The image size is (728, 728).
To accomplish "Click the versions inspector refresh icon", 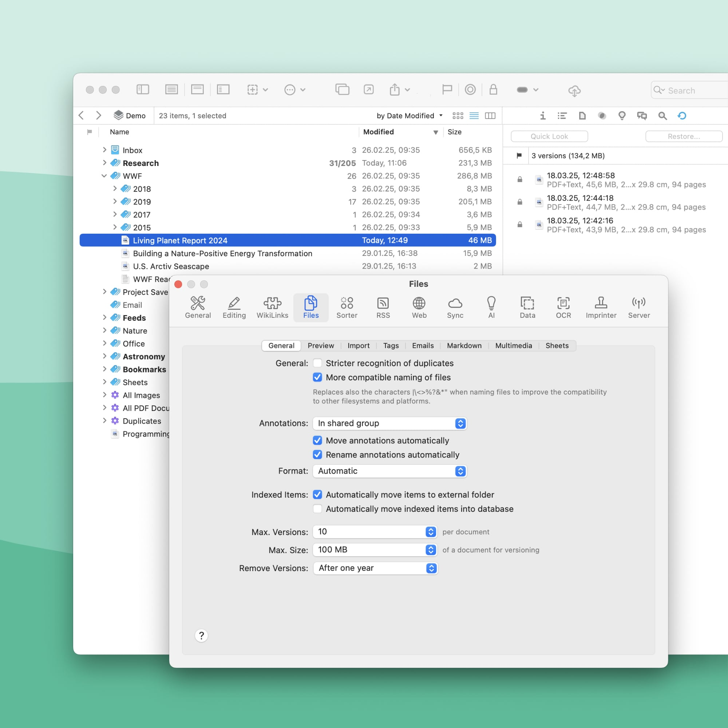I will pyautogui.click(x=682, y=116).
